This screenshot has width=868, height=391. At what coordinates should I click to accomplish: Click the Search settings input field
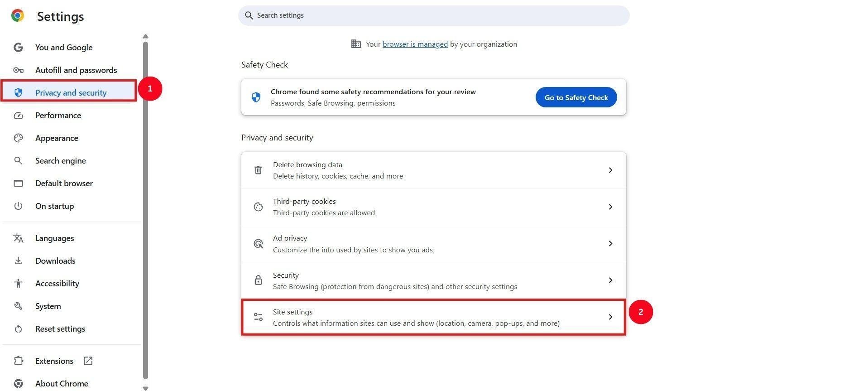pos(433,15)
